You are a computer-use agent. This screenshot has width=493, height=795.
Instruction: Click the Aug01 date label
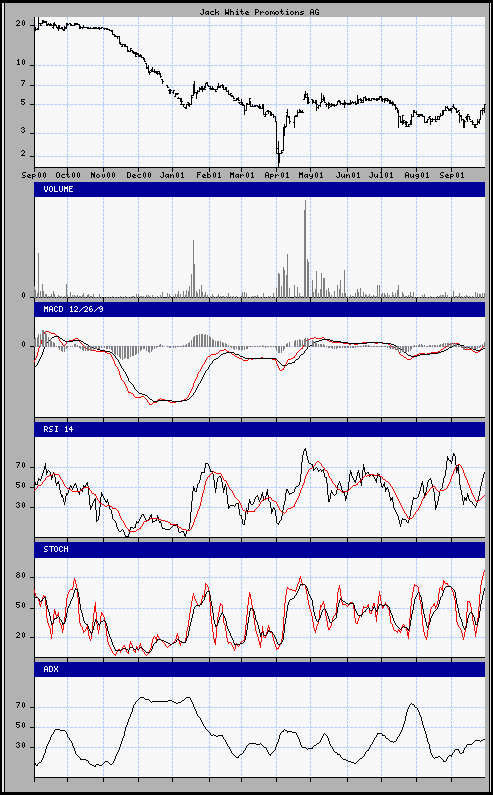pos(416,175)
